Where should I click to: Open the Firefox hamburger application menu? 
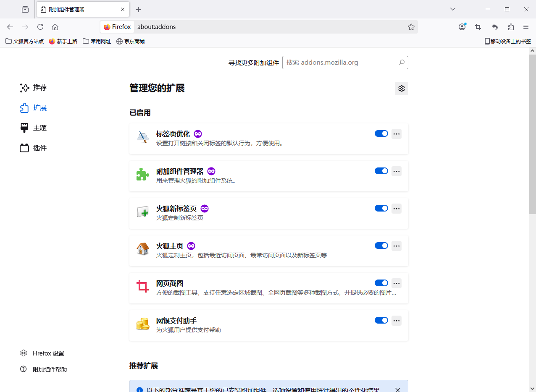(x=526, y=27)
